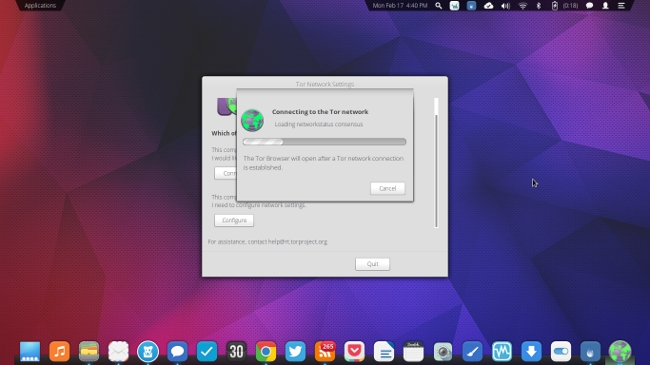Open the blue bear icon app in the dock
Screen dimensions: 650x365
click(148, 351)
